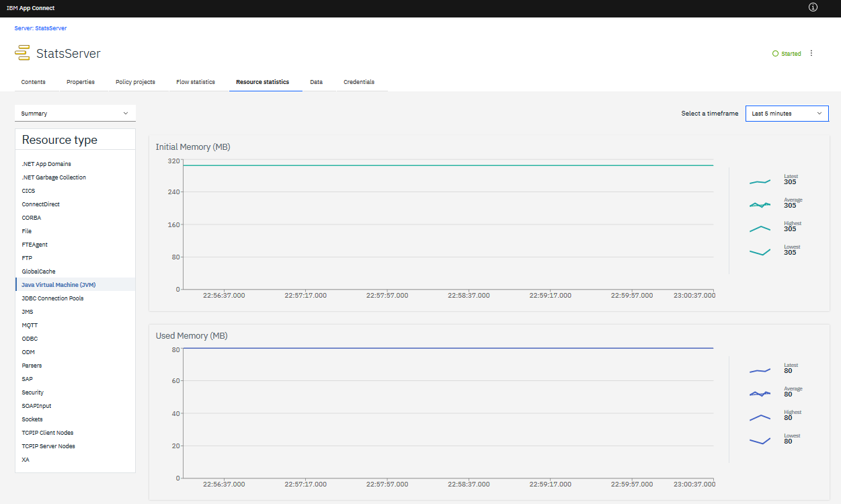
Task: Click Lowest sparkline icon for Used Memory
Action: (760, 441)
